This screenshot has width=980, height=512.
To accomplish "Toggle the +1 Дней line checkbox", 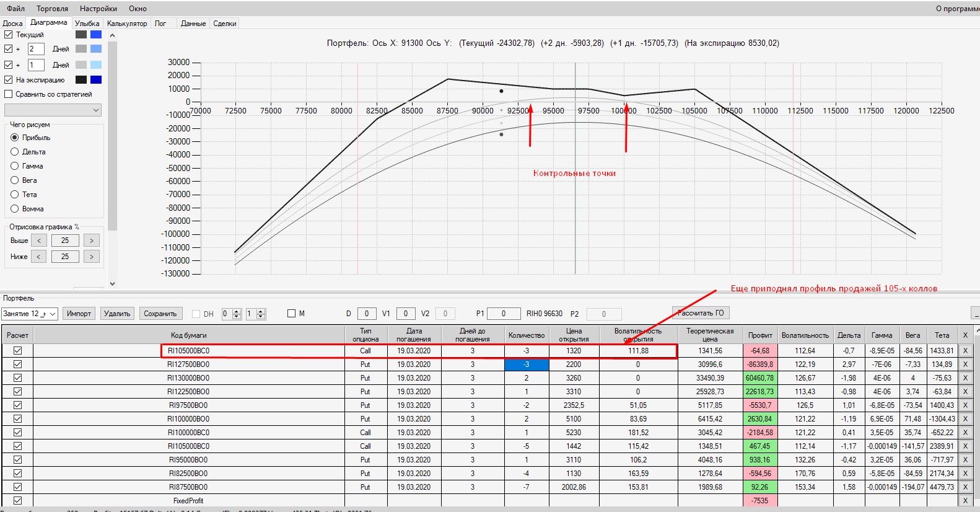I will [x=9, y=64].
